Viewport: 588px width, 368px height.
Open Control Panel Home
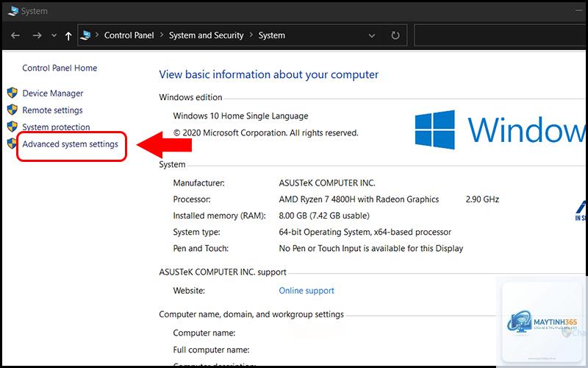[60, 68]
